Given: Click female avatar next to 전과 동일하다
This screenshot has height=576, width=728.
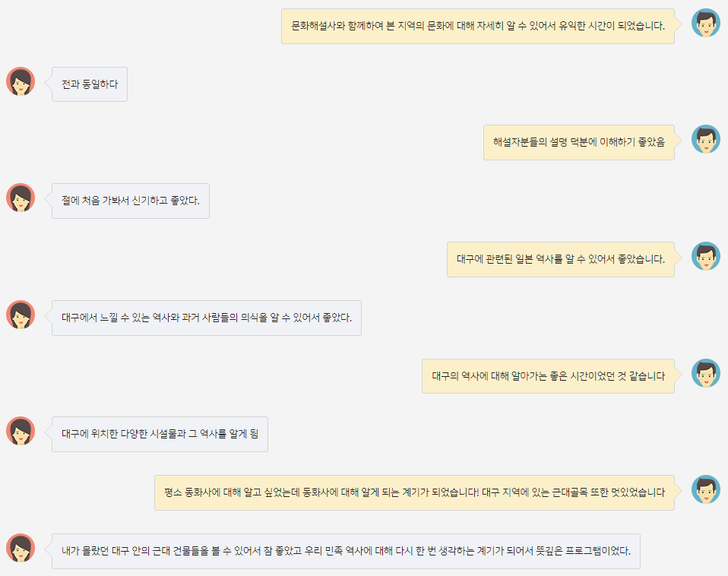Looking at the screenshot, I should click(21, 82).
